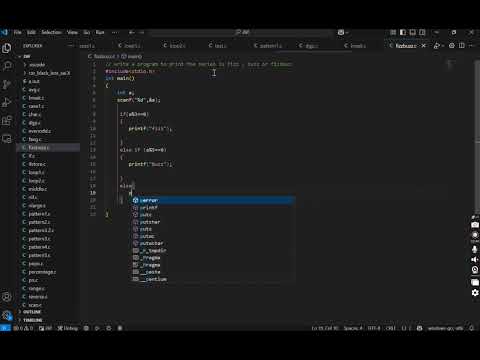
Task: Open the Accounts menu in the activity bar
Action: coord(7,296)
